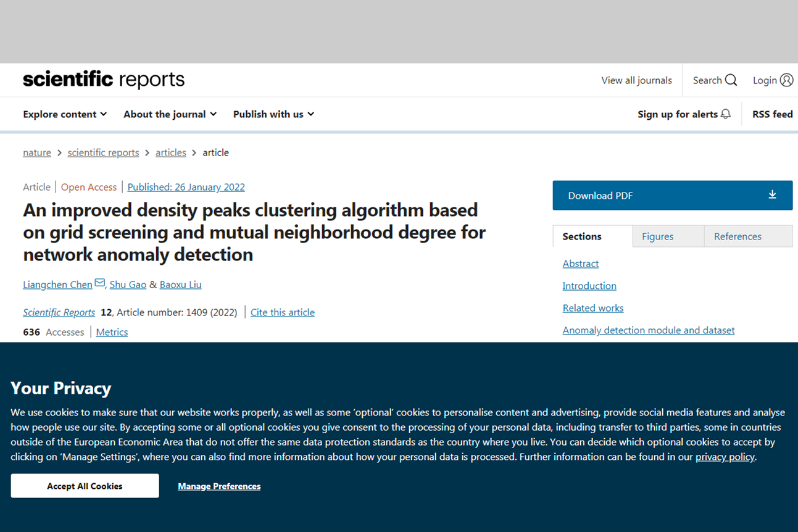
Task: Switch to the Figures tab
Action: coord(657,236)
